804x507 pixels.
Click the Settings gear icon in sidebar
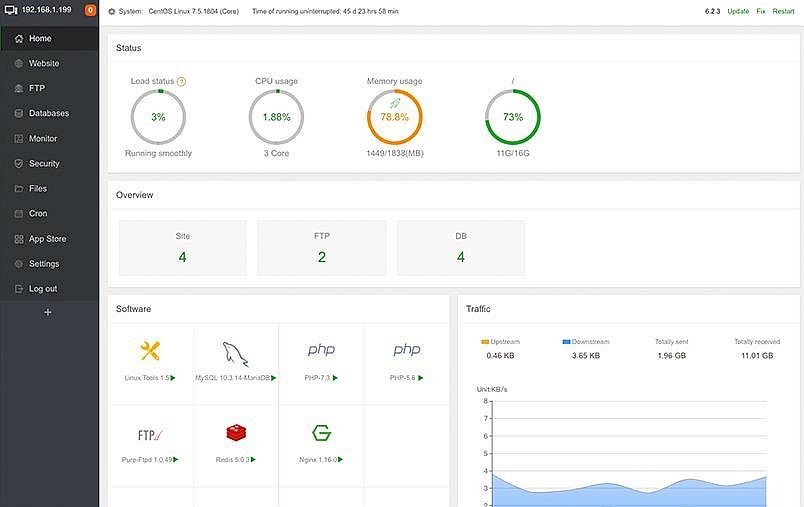(x=19, y=263)
